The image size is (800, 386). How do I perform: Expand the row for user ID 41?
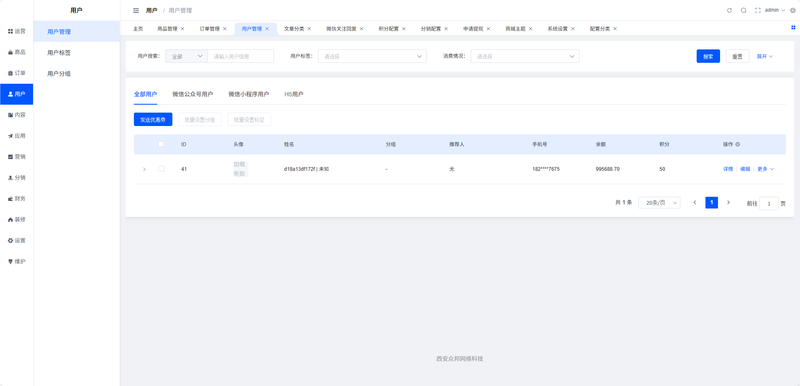(144, 169)
